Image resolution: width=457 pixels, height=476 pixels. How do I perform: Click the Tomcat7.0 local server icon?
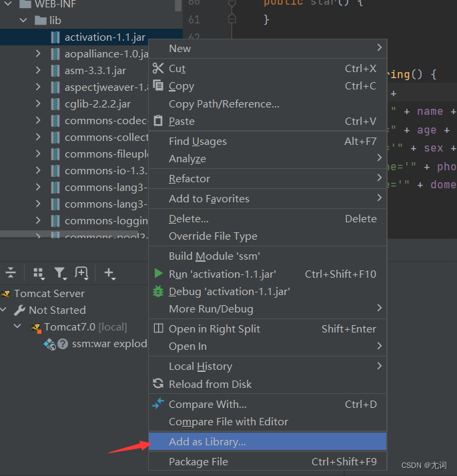point(35,328)
